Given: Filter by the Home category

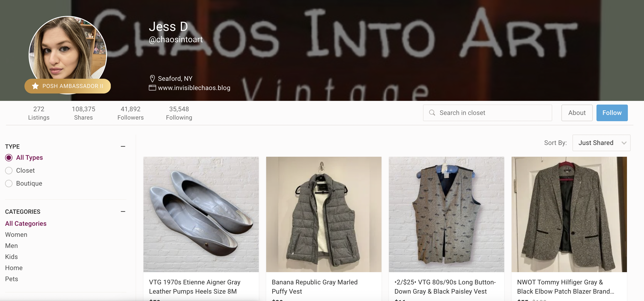Looking at the screenshot, I should click(14, 268).
